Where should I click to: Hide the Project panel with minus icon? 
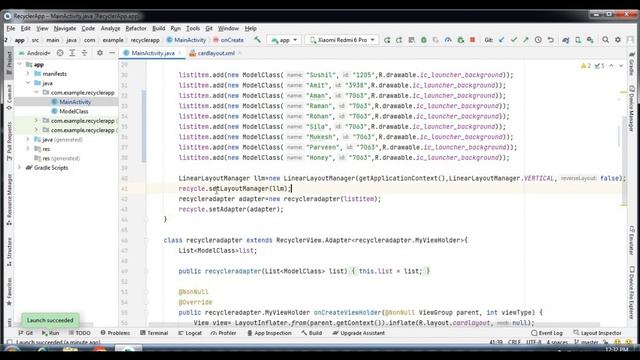[112, 53]
